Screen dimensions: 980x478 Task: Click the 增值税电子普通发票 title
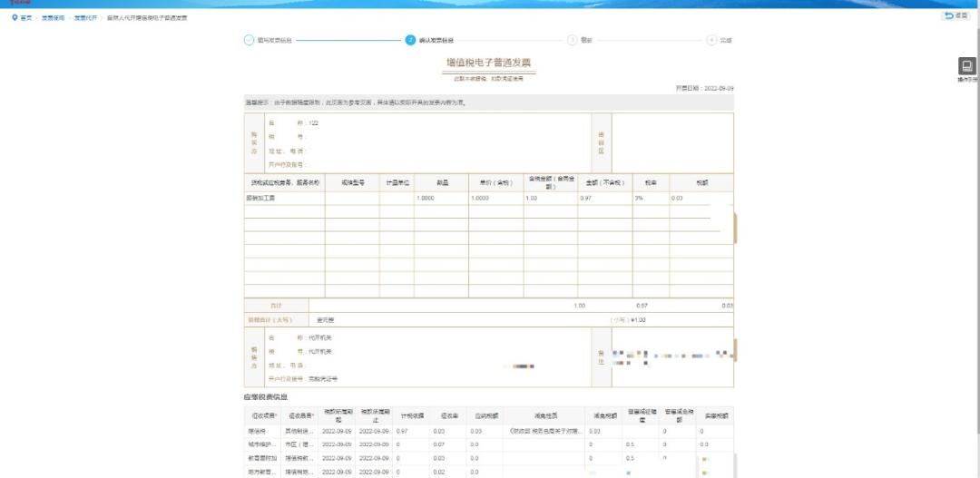(489, 63)
